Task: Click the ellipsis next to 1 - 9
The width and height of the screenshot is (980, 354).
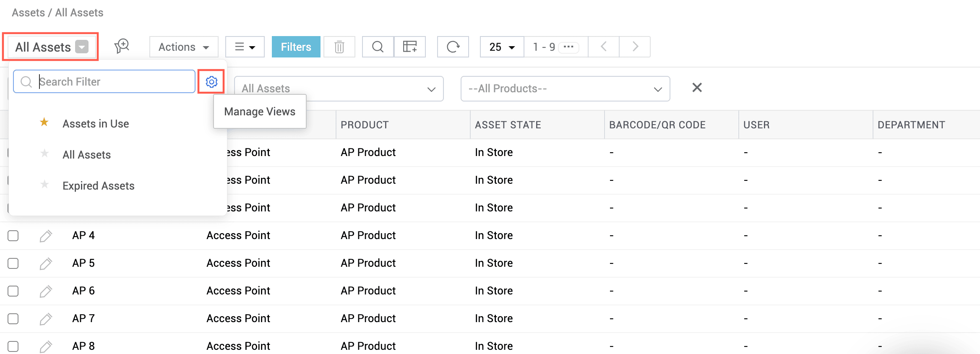Action: tap(569, 47)
